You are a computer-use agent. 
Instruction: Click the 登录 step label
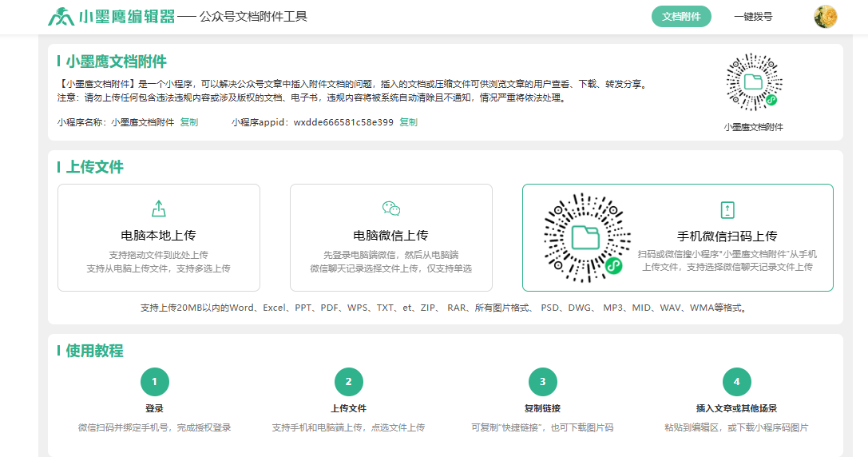[154, 408]
